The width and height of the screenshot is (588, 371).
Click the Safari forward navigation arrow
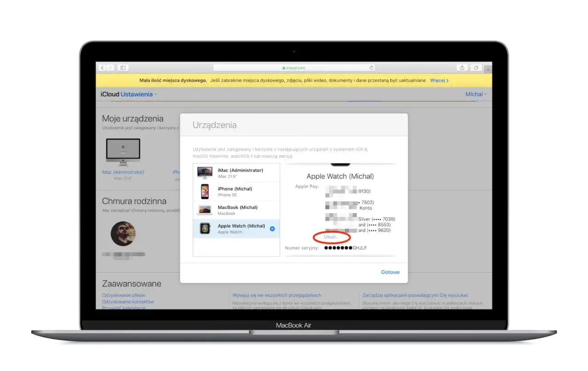110,68
